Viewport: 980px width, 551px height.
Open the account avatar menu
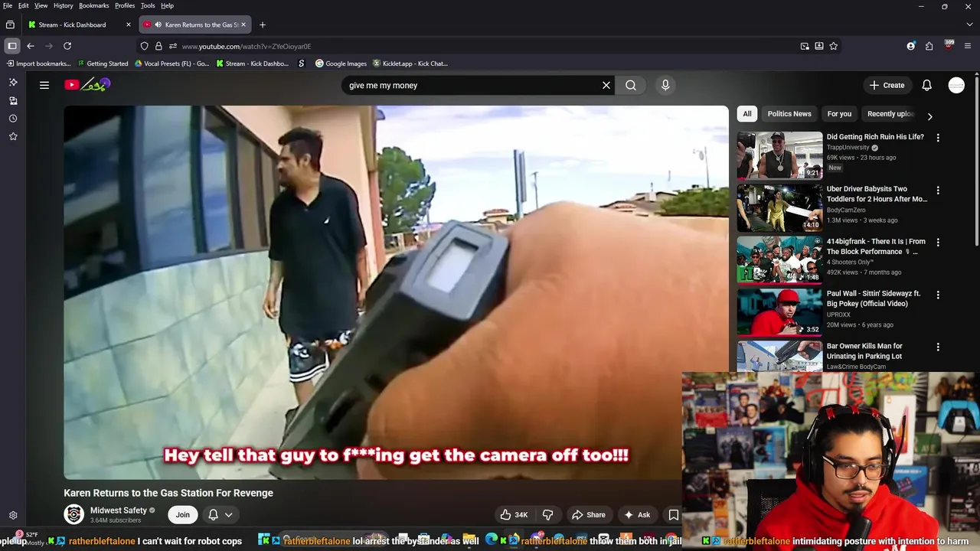coord(956,85)
